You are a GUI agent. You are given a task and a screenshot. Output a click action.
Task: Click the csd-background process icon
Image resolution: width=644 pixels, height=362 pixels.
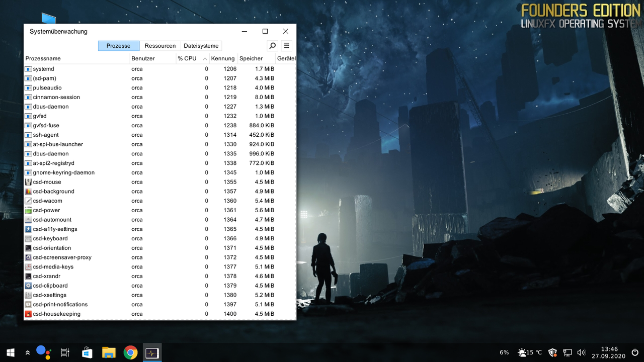[29, 192]
